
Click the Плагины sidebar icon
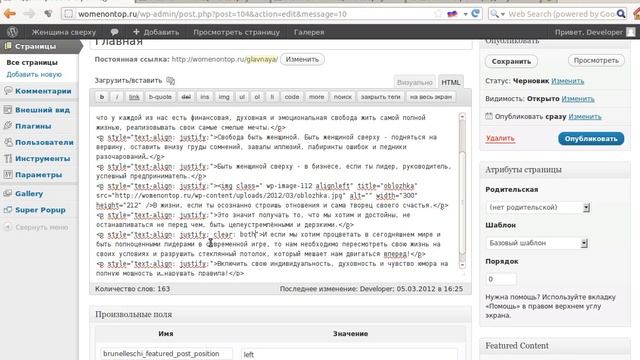click(8, 126)
